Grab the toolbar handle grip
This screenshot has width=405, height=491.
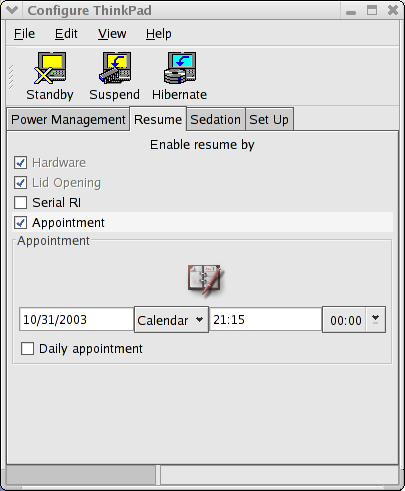coord(11,77)
